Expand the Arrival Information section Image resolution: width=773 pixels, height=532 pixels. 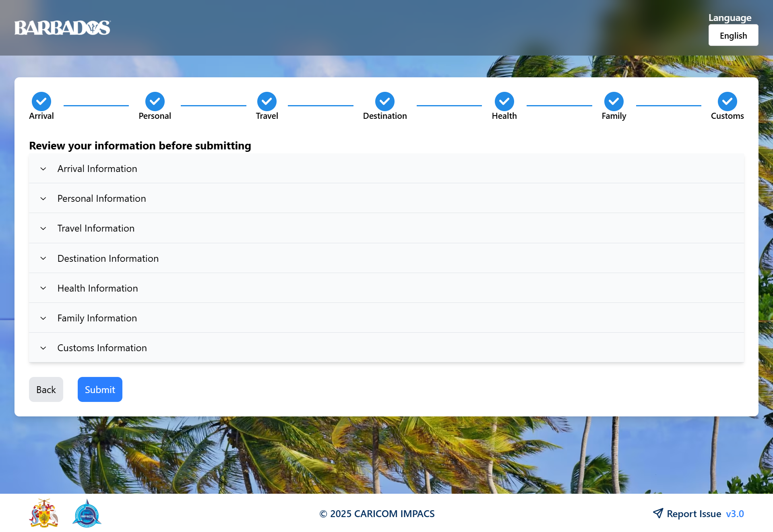(97, 169)
